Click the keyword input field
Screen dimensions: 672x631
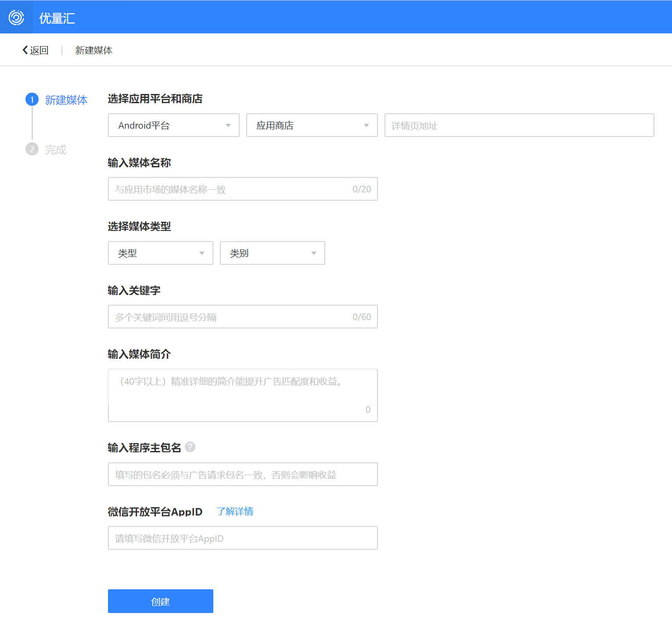coord(243,317)
